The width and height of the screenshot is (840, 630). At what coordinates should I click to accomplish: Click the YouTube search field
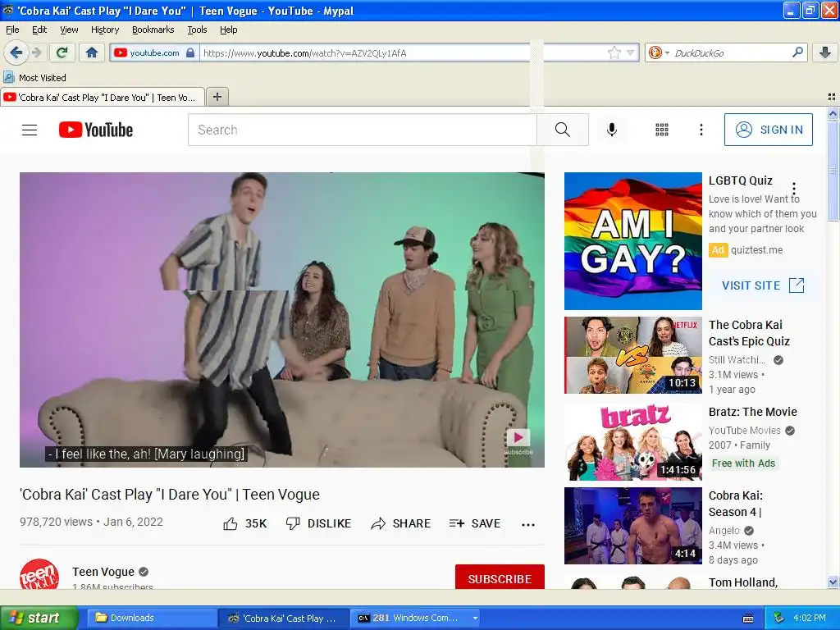[x=362, y=130]
